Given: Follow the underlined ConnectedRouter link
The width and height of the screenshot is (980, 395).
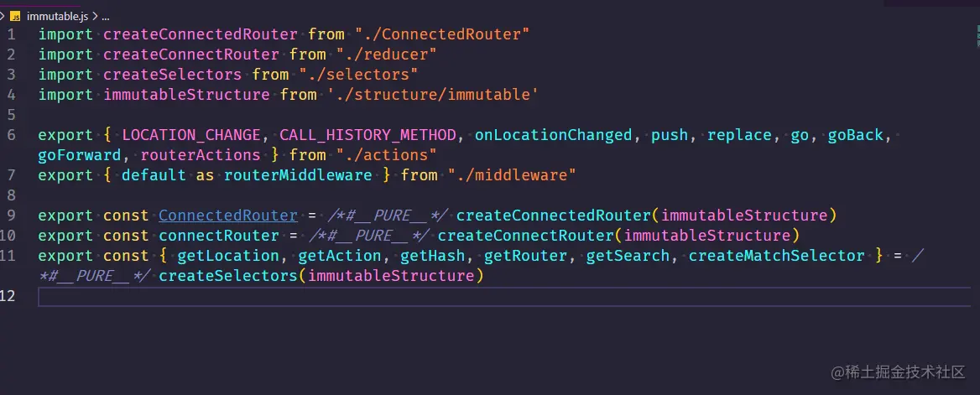Looking at the screenshot, I should (x=228, y=216).
